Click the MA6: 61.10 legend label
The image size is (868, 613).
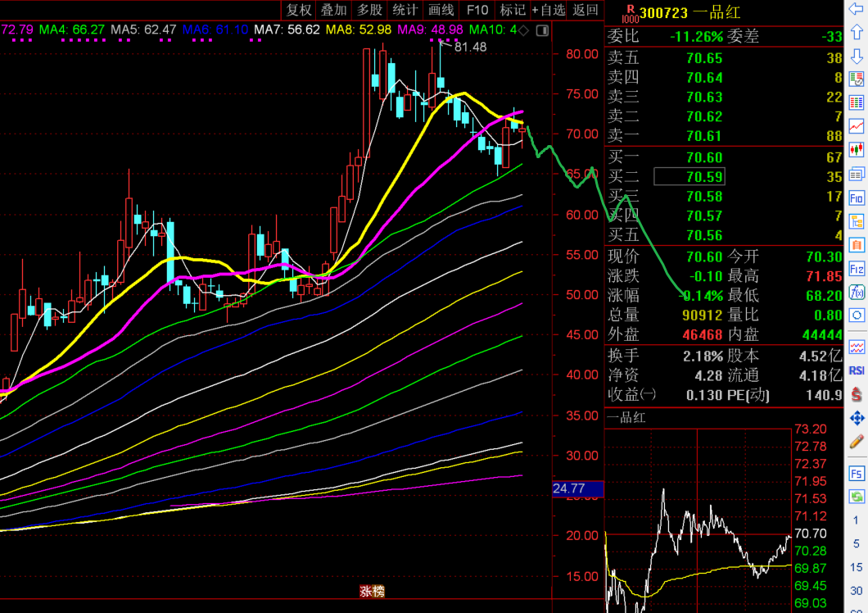tap(215, 30)
